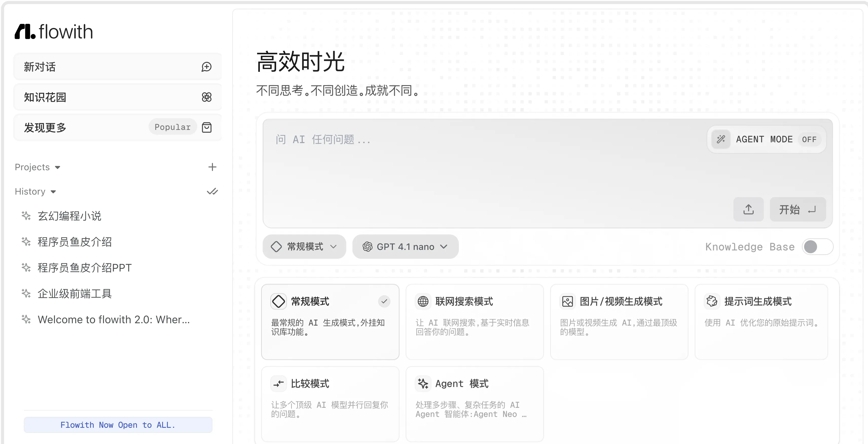Click the flowith logo
The width and height of the screenshot is (868, 444).
coord(54,31)
